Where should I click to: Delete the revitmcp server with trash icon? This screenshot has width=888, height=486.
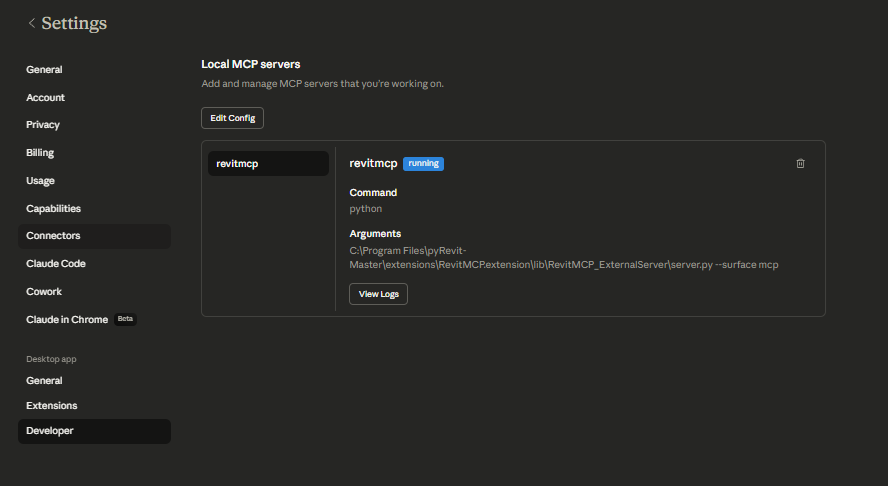(x=800, y=164)
